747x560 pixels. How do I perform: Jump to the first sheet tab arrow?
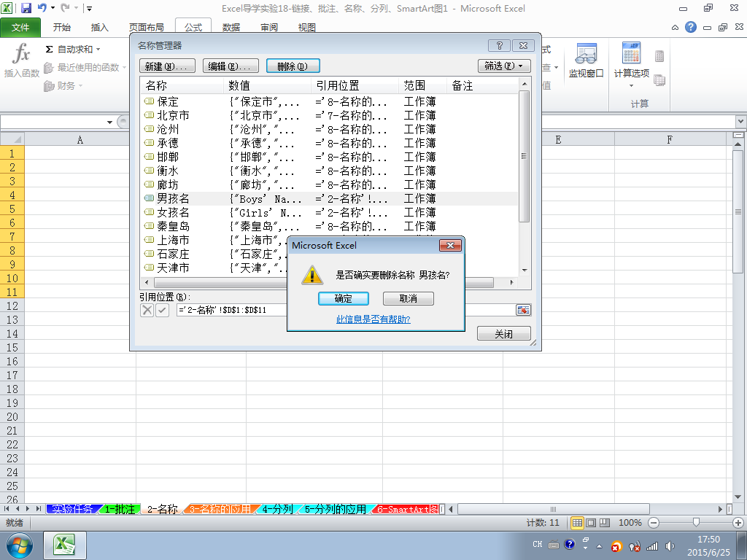7,509
